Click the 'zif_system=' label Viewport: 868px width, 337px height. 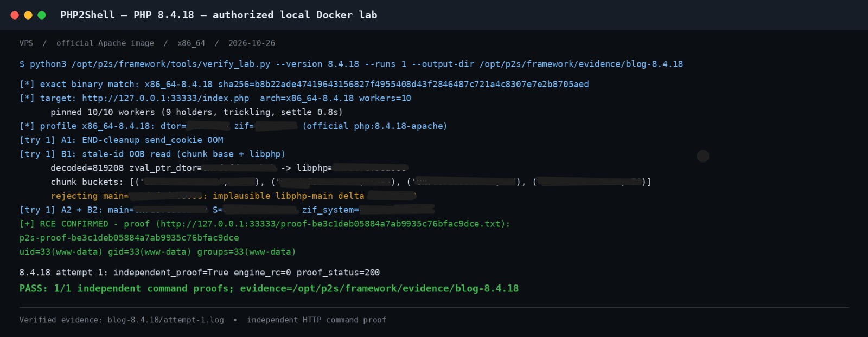(x=331, y=210)
